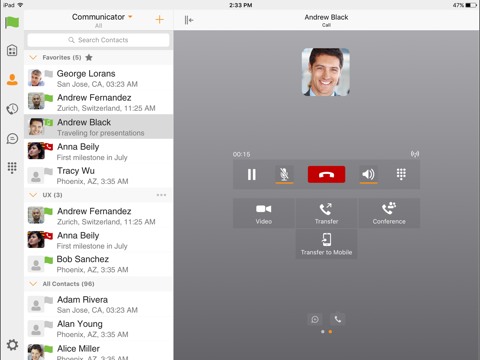Select Anna Beily in UX group

pyautogui.click(x=98, y=240)
